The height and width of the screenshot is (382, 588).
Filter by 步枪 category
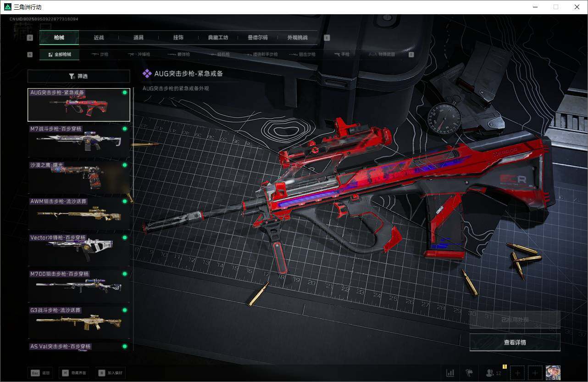point(100,54)
